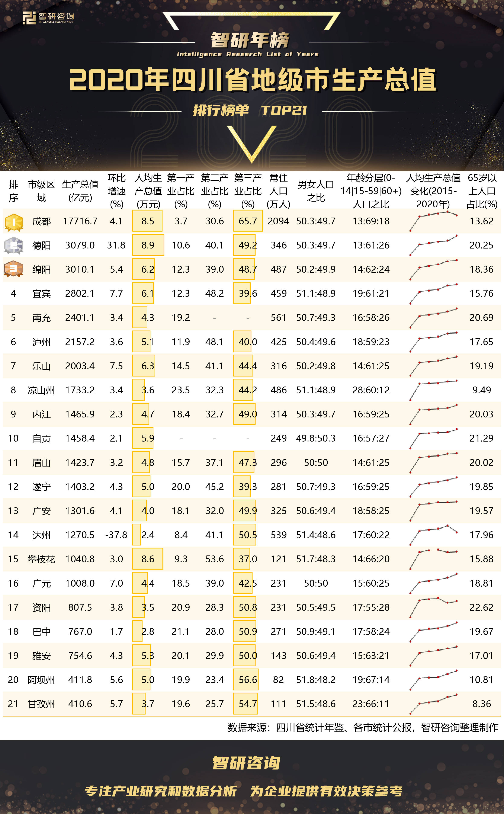Viewport: 504px width, 814px height.
Task: Click the region name 甘孜州
Action: (x=41, y=704)
